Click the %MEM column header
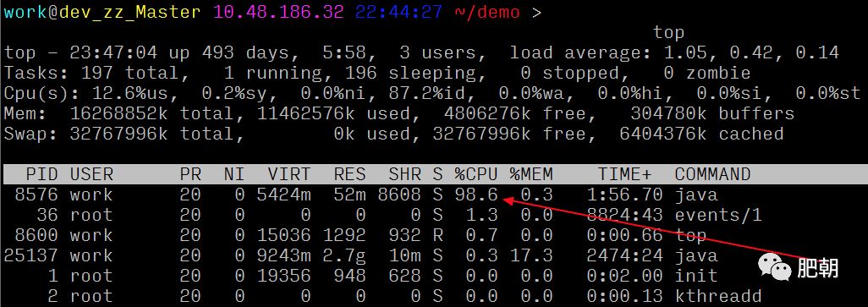 pos(531,175)
